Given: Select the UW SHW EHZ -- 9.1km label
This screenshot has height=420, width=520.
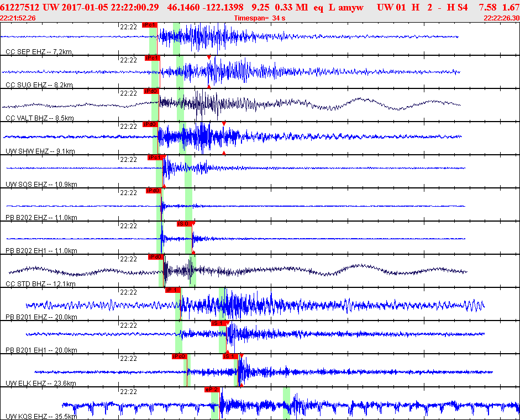Looking at the screenshot, I should pos(40,151).
